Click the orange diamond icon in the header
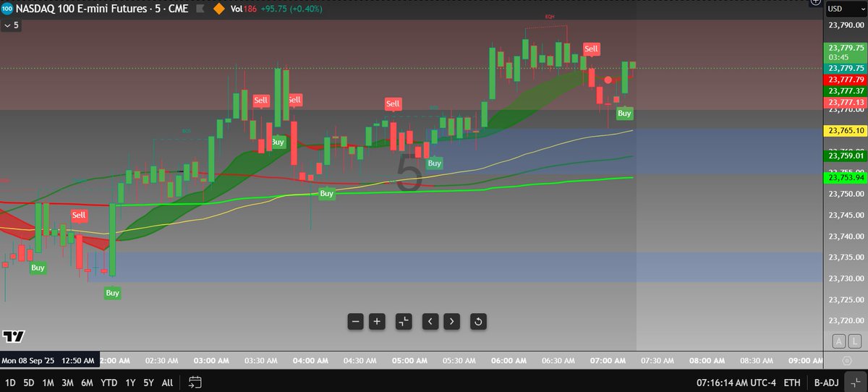The image size is (868, 392). (x=218, y=9)
